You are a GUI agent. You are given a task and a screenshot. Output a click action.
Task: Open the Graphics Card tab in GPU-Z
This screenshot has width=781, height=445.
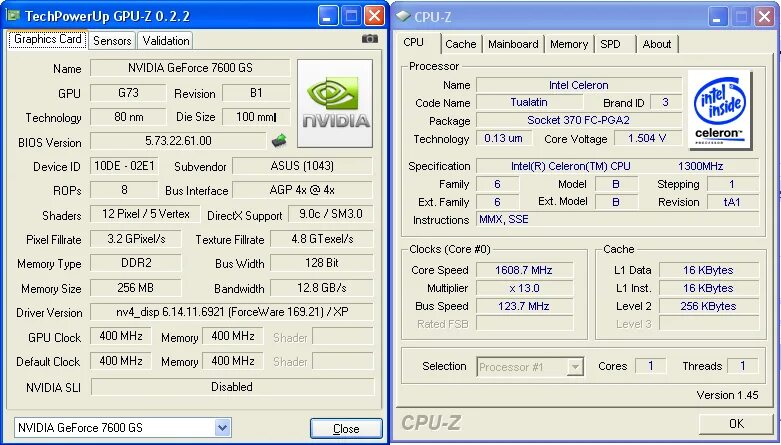click(47, 40)
